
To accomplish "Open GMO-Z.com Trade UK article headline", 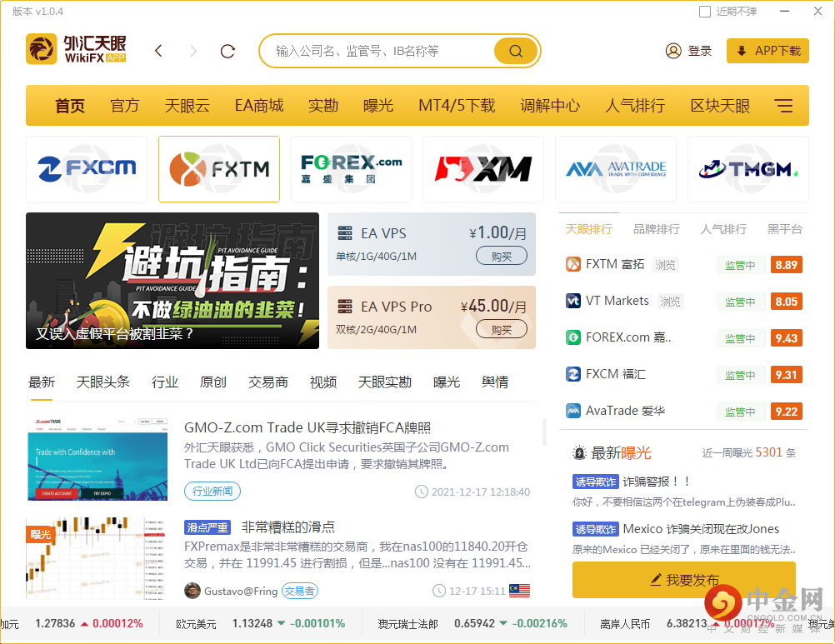I will tap(307, 427).
